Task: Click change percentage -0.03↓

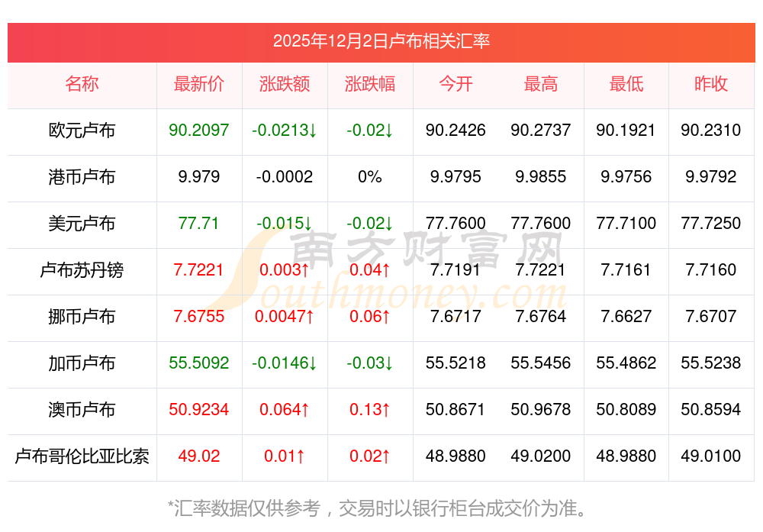Action: (370, 363)
